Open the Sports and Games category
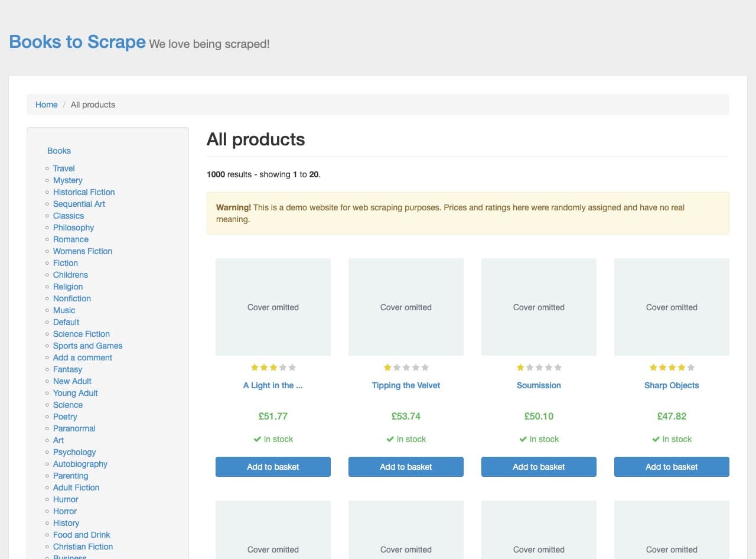Viewport: 756px width, 559px height. (x=88, y=346)
